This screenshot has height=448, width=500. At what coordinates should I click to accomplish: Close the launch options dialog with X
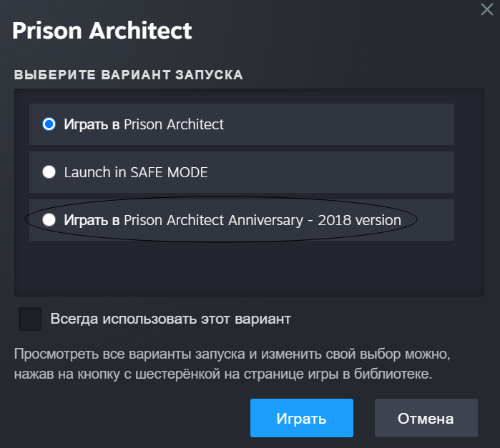tap(486, 9)
